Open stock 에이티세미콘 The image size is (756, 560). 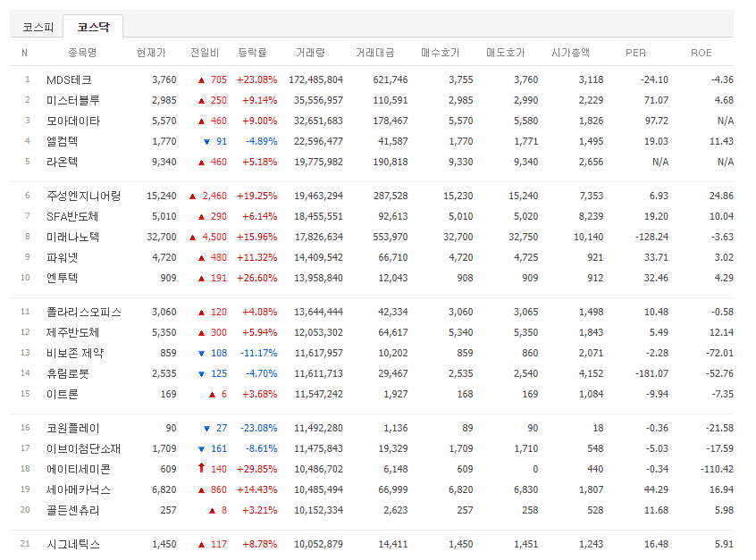[79, 470]
